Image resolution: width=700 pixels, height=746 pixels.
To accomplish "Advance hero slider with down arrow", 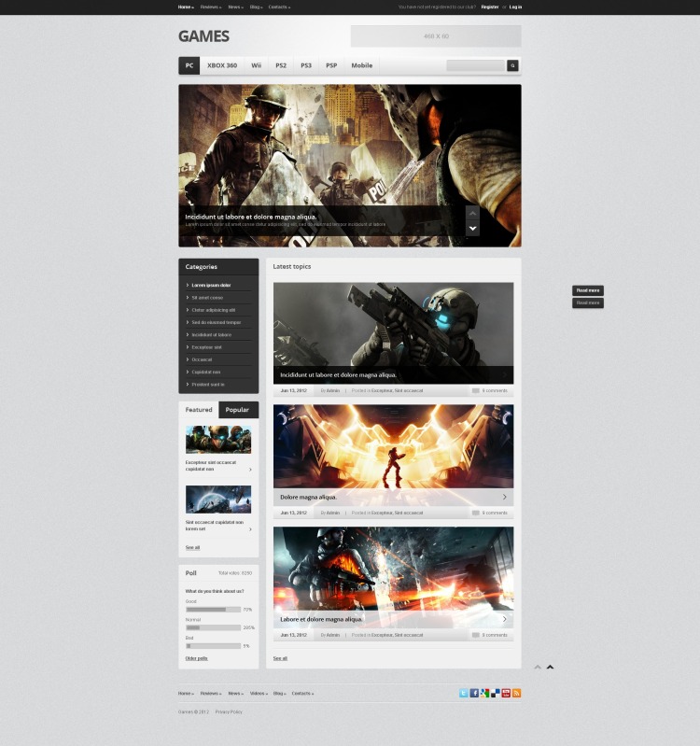I will tap(472, 229).
